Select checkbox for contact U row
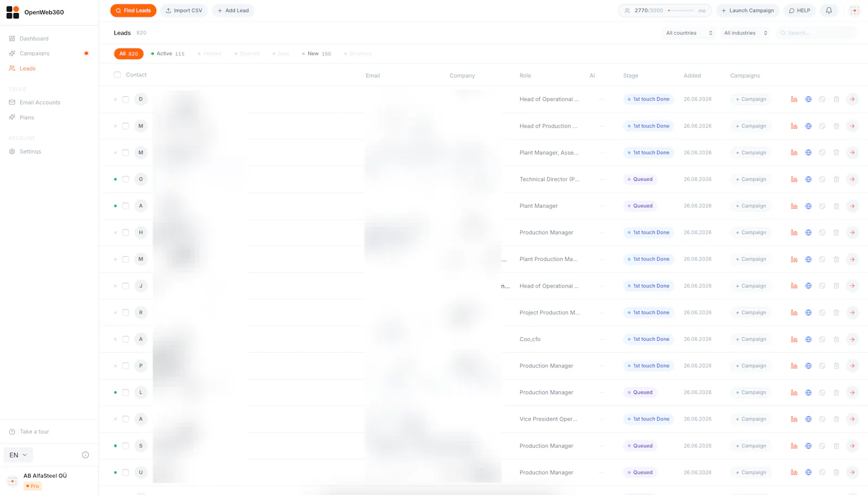The height and width of the screenshot is (495, 868). [125, 472]
